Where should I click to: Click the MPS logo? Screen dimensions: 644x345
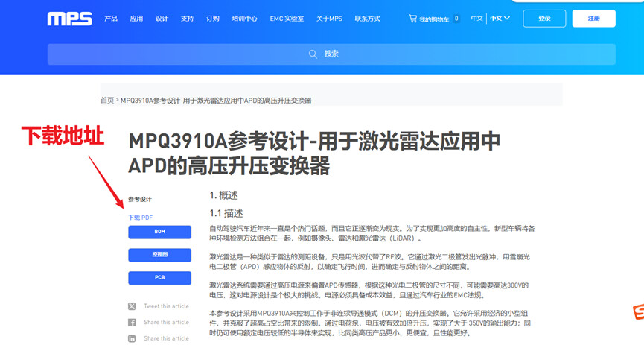click(69, 19)
